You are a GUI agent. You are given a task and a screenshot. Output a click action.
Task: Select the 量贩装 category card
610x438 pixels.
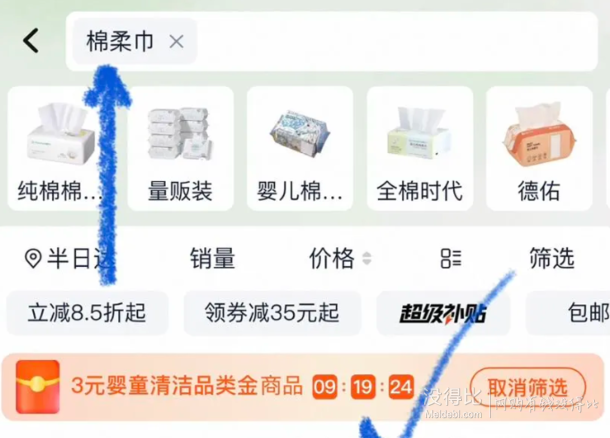click(181, 149)
